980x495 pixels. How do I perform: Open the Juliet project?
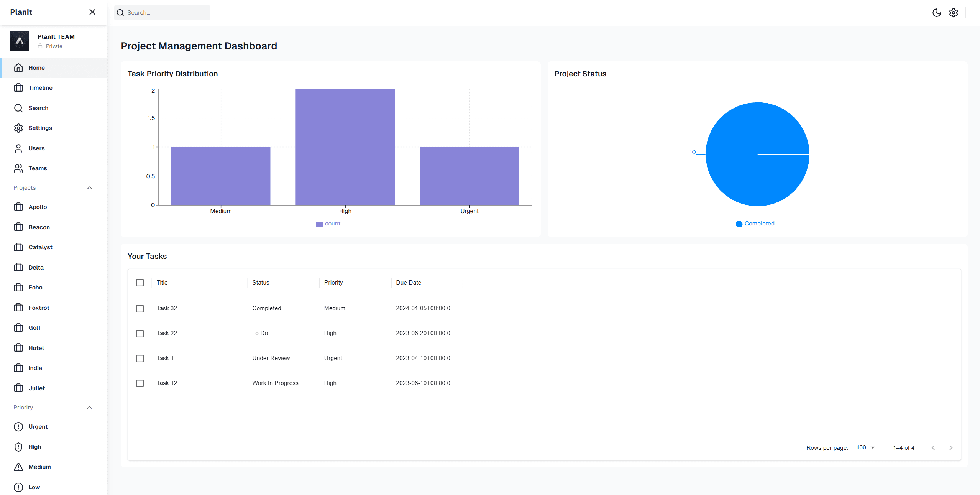point(54,388)
